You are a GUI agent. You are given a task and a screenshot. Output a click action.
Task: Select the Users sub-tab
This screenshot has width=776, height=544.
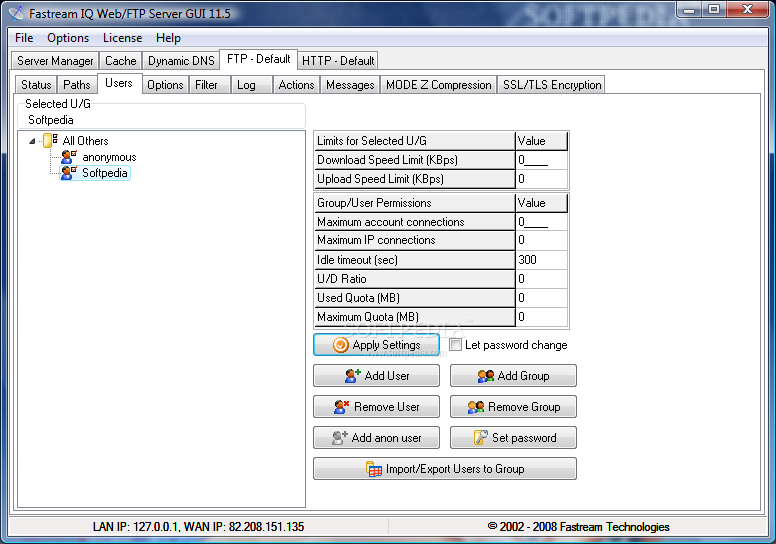coord(119,83)
